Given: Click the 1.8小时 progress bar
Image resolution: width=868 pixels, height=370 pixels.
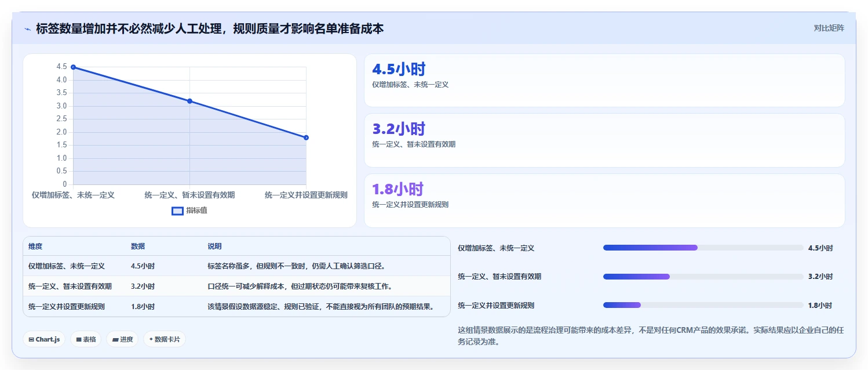Looking at the screenshot, I should pos(703,305).
